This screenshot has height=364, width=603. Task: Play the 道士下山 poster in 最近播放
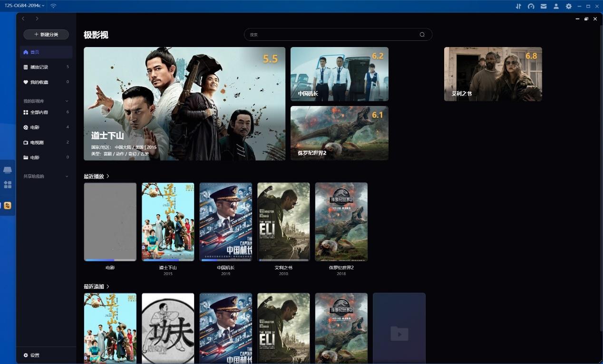coord(168,222)
